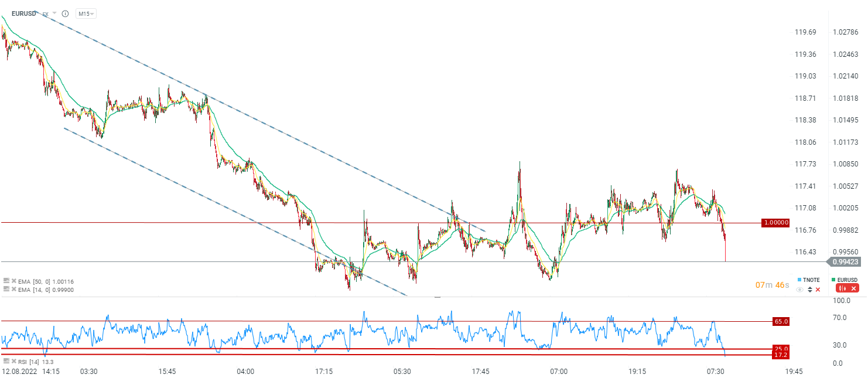Click the EURUSD candlestick chart type icon

842,288
